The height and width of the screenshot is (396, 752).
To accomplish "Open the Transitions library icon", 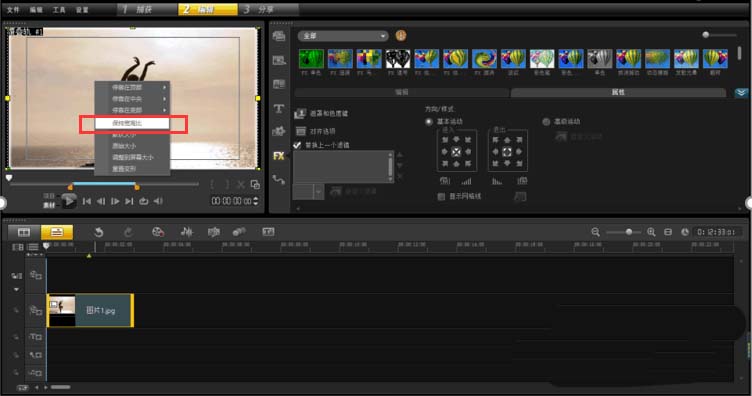I will point(279,84).
